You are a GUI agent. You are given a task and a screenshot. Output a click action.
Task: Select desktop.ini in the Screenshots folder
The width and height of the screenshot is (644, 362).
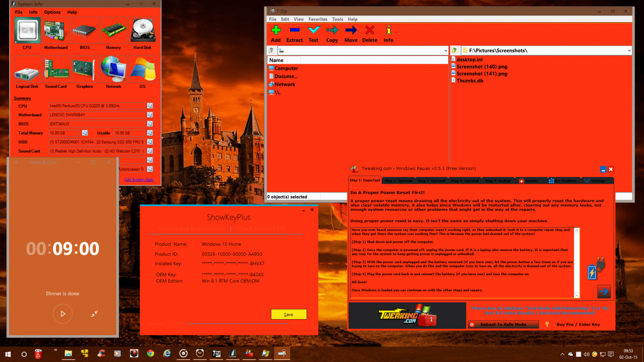click(x=467, y=59)
